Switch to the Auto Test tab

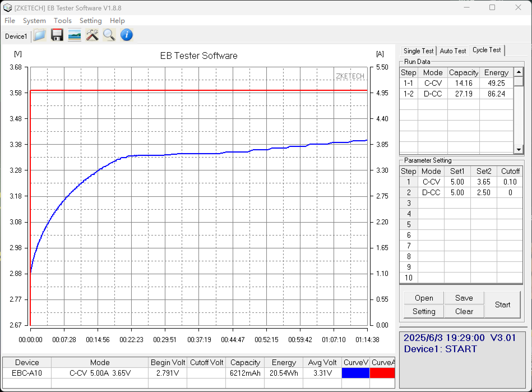pyautogui.click(x=453, y=51)
